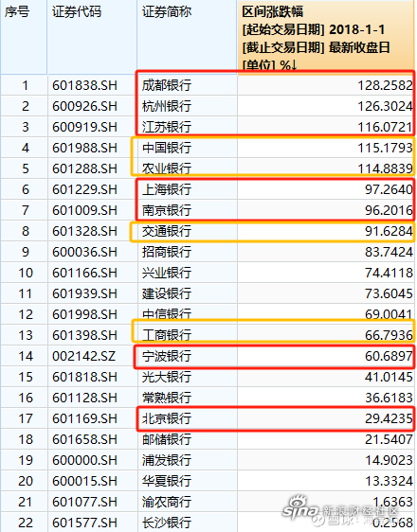Select the value 128.2582

(x=386, y=85)
